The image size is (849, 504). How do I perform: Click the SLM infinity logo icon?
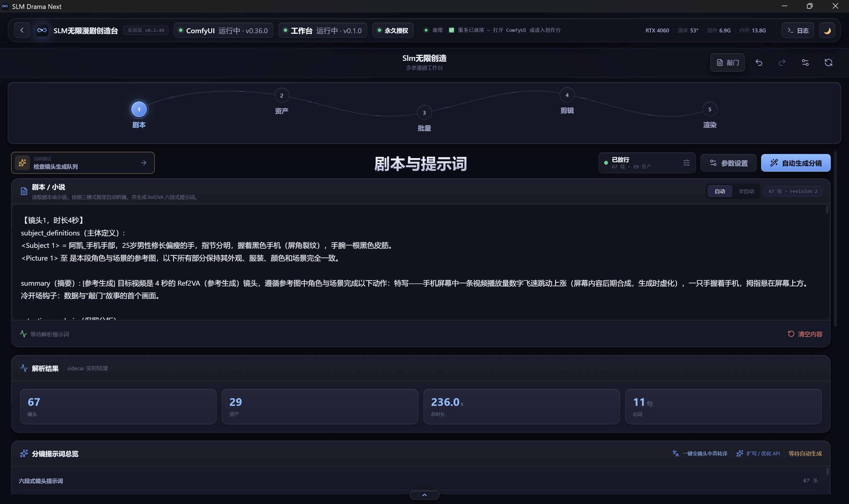[x=42, y=30]
